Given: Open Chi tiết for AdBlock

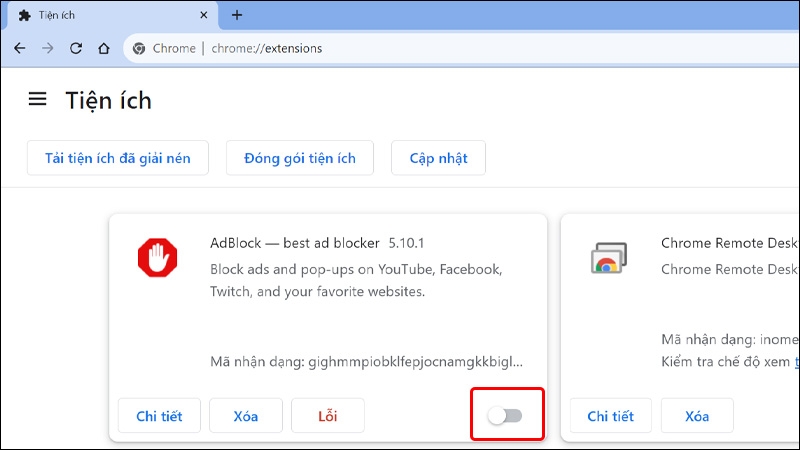Looking at the screenshot, I should (159, 416).
